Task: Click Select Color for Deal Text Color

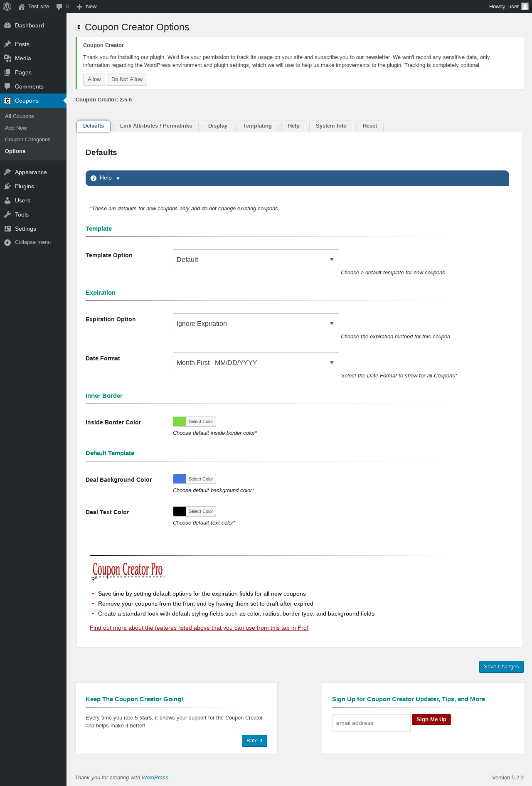Action: [201, 511]
